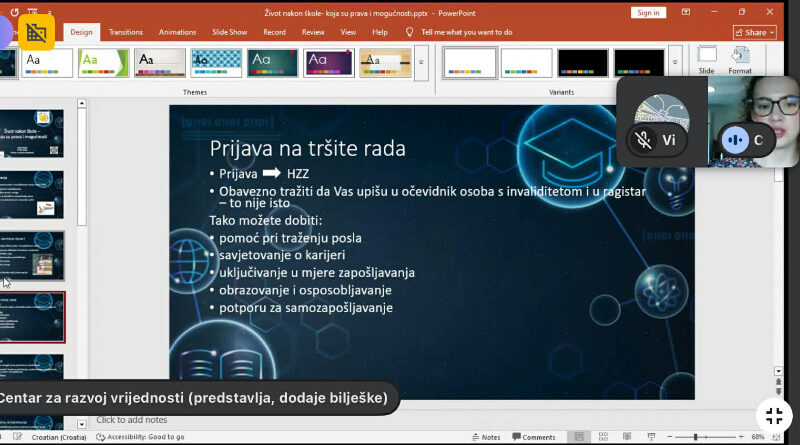Viewport: 800px width, 445px height.
Task: Select the second white theme variant
Action: pos(527,63)
